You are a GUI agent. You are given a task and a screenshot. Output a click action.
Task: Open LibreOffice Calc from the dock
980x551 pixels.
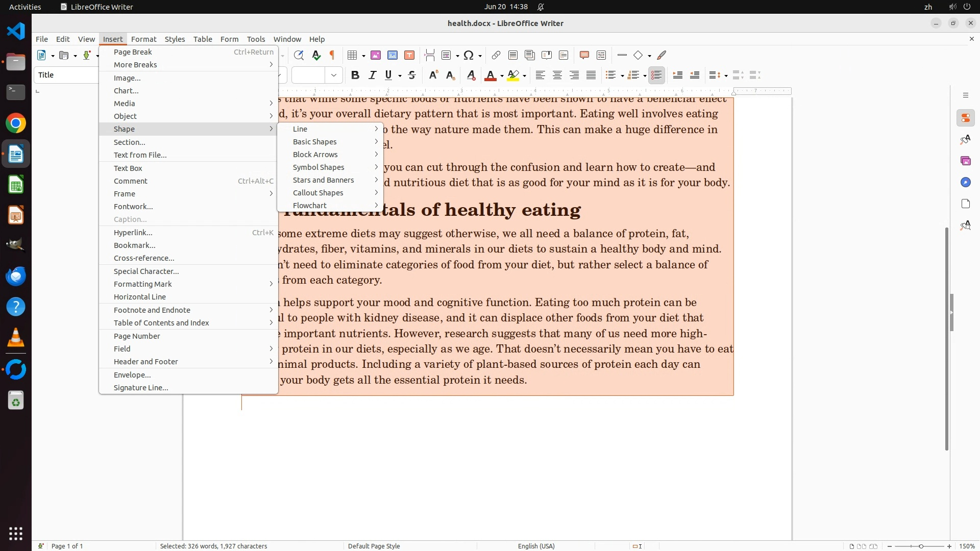click(16, 185)
